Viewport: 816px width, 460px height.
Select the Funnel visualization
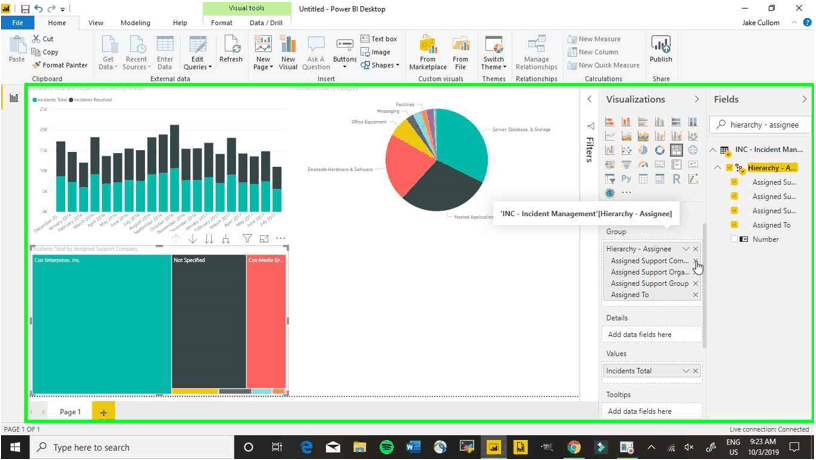tap(626, 164)
